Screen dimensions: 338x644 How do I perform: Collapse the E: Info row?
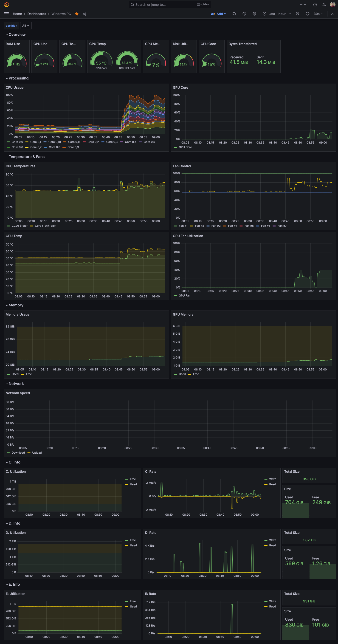pyautogui.click(x=13, y=584)
